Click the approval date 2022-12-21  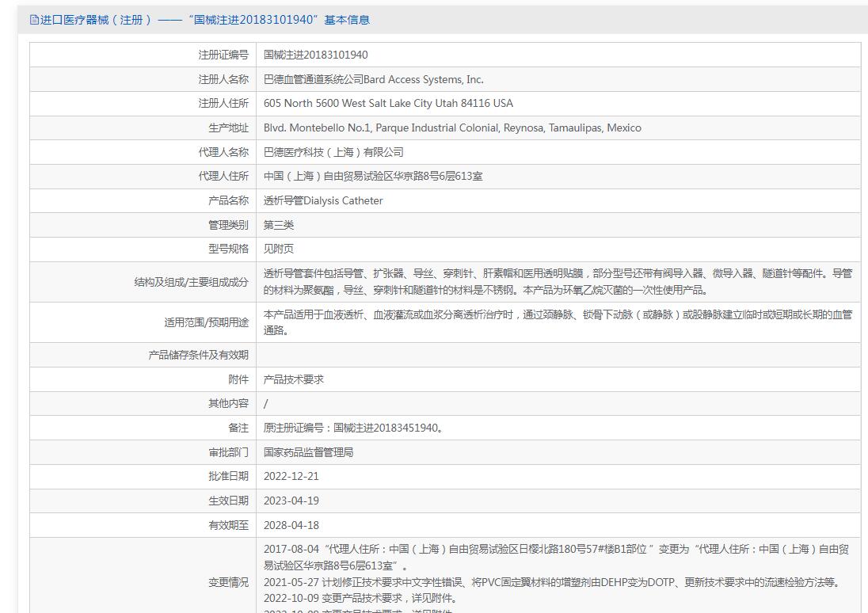click(x=291, y=476)
